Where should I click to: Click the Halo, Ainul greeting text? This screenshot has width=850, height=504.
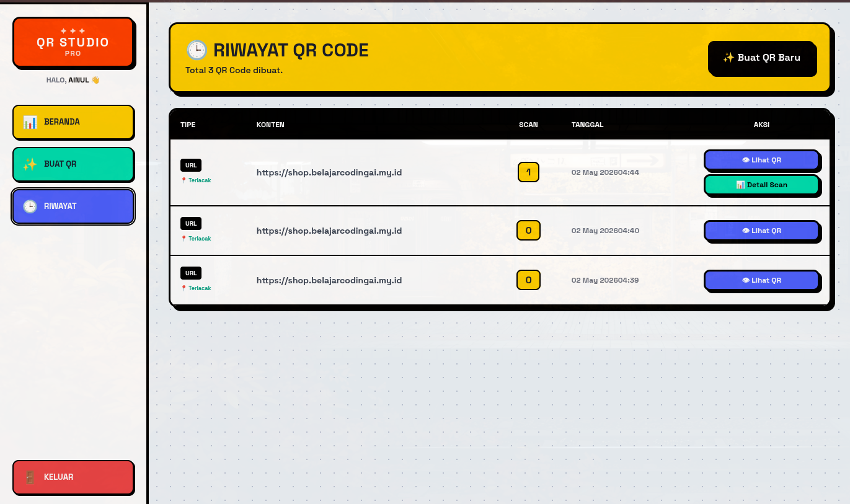click(x=73, y=80)
